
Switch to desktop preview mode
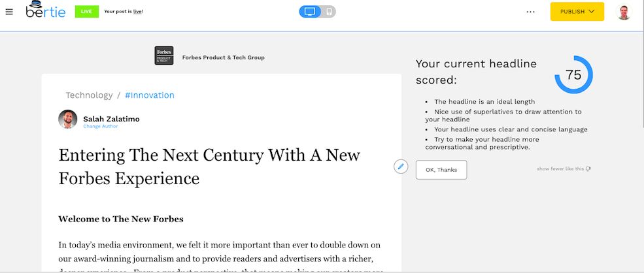tap(310, 12)
